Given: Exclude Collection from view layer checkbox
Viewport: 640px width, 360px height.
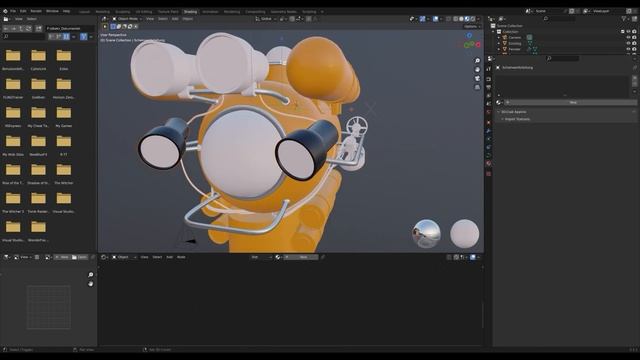Looking at the screenshot, I should tap(623, 31).
